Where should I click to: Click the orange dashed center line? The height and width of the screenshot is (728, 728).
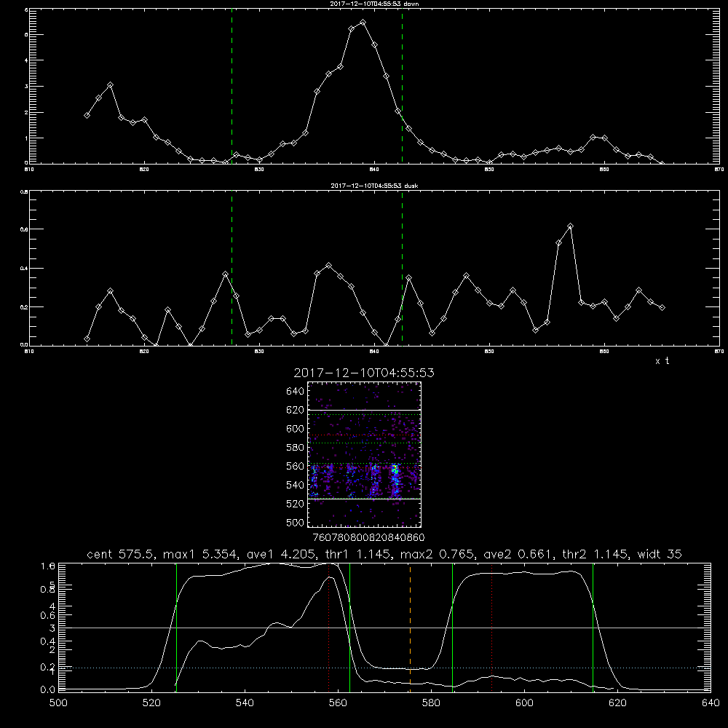coord(410,627)
